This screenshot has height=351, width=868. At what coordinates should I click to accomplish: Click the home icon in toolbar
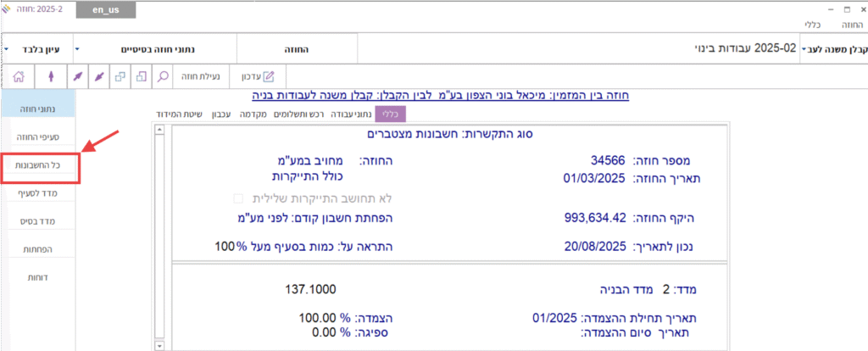pos(19,76)
